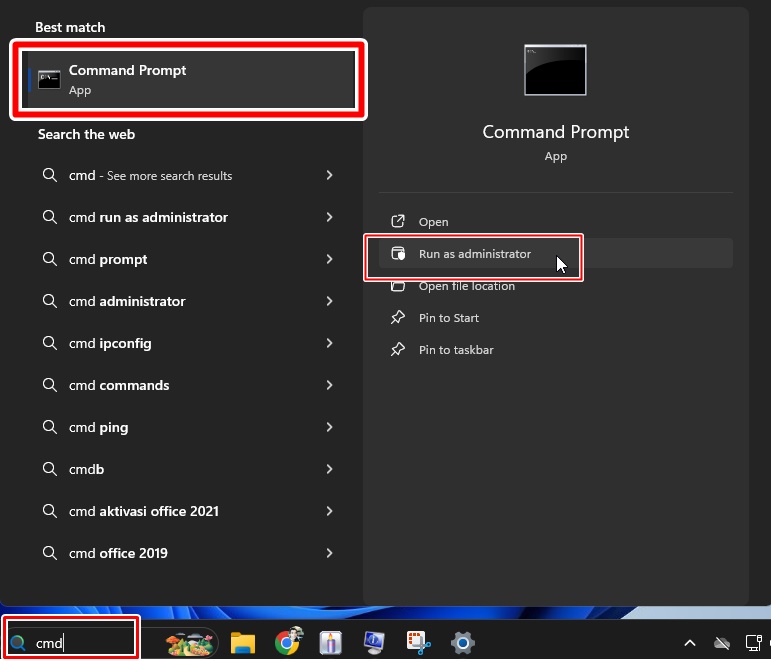Choose Pin to Start
771x661 pixels.
coord(556,318)
